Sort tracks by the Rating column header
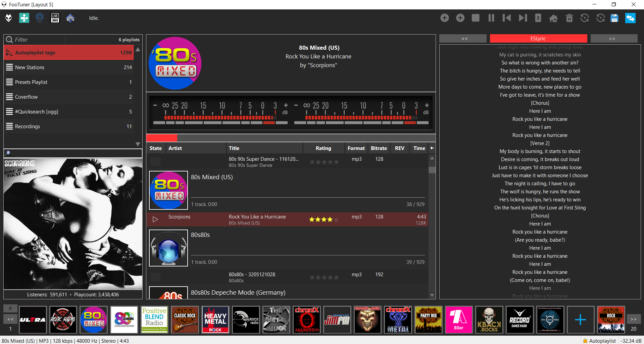Screen dimensions: 644x344 tap(323, 148)
